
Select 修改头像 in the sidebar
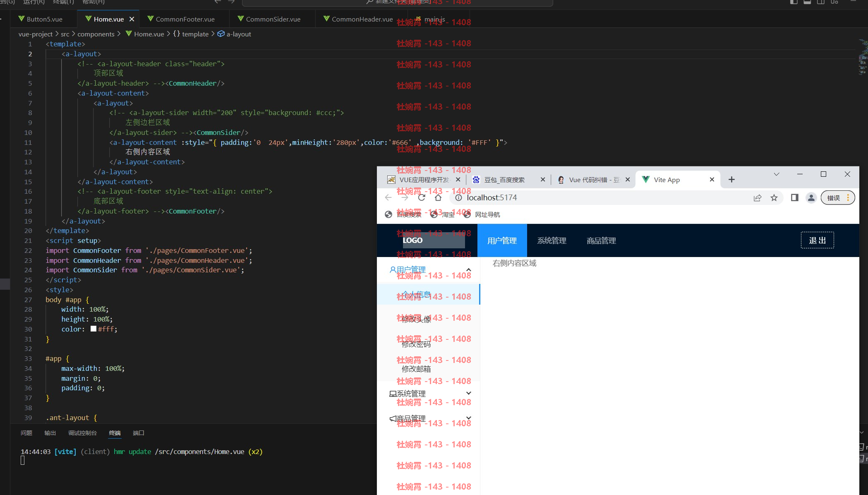[428, 319]
